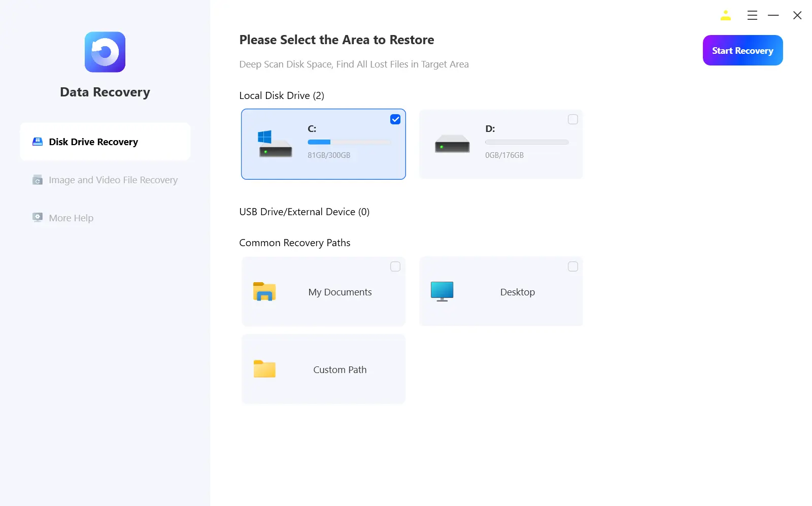Open the hamburger menu icon
Image resolution: width=812 pixels, height=506 pixels.
[x=752, y=16]
